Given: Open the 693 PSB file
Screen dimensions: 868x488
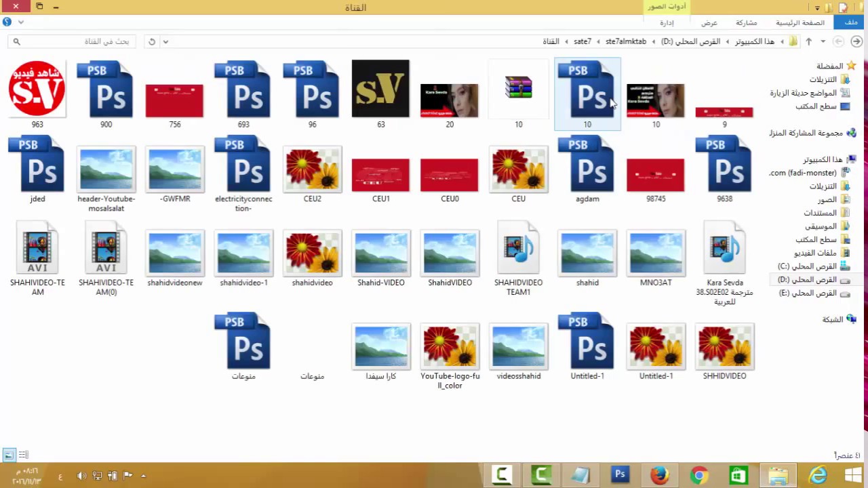Looking at the screenshot, I should 243,95.
